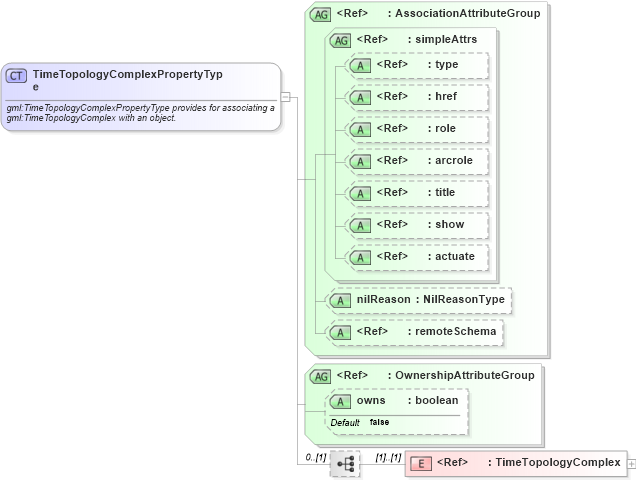The width and height of the screenshot is (636, 481).
Task: Select the ': type' attribute name
Action: point(443,64)
